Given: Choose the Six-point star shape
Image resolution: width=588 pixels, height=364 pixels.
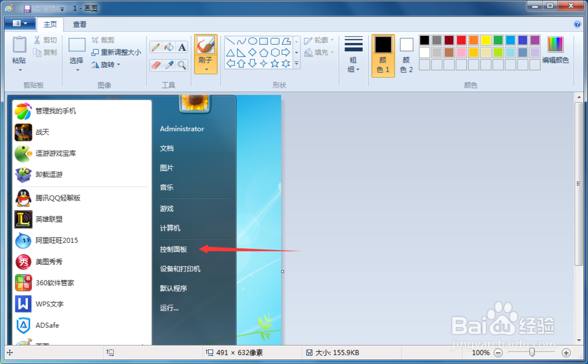Looking at the screenshot, I should [286, 64].
